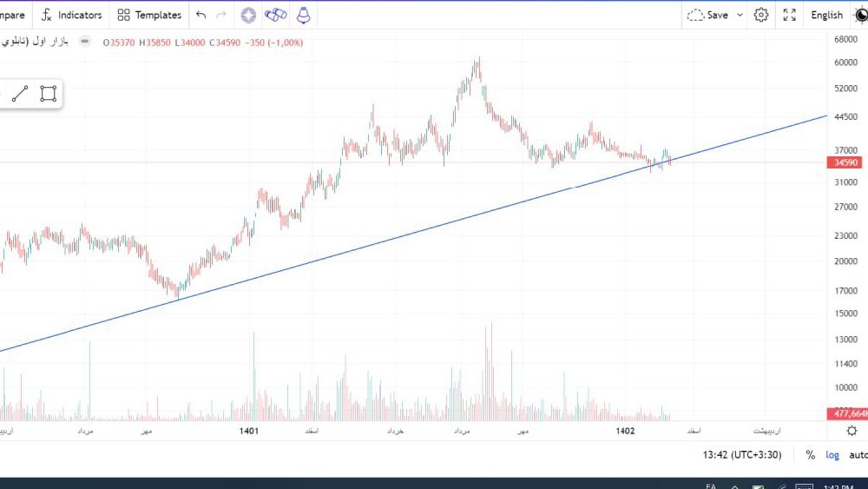The width and height of the screenshot is (868, 489).
Task: Toggle auto scale mode
Action: pyautogui.click(x=858, y=455)
